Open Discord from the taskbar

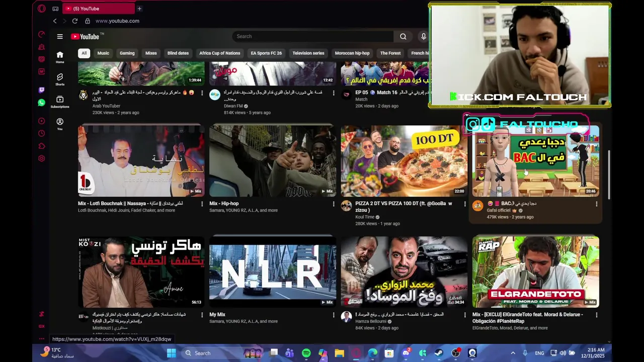pos(406,353)
